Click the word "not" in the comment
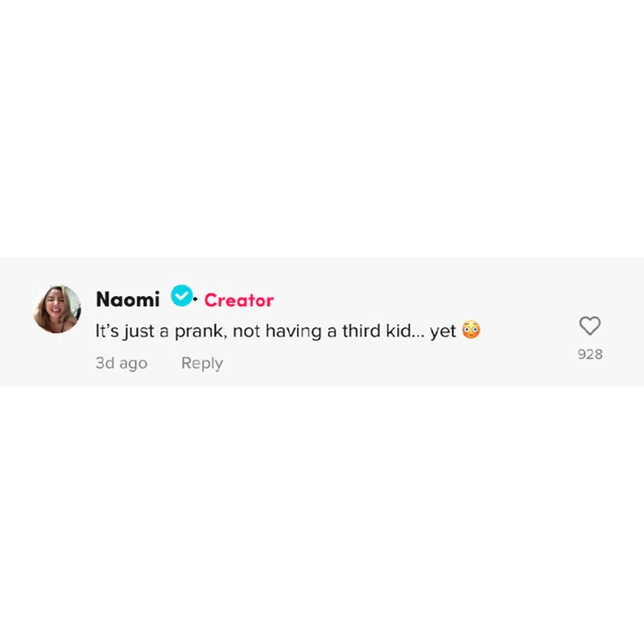Viewport: 644px width, 644px height. pos(246,331)
